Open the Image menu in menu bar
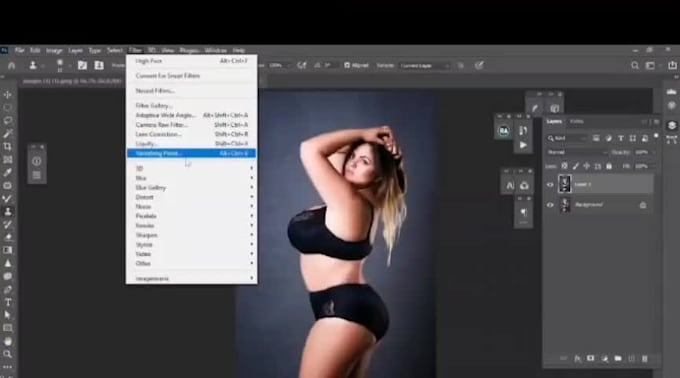This screenshot has width=680, height=378. tap(54, 51)
